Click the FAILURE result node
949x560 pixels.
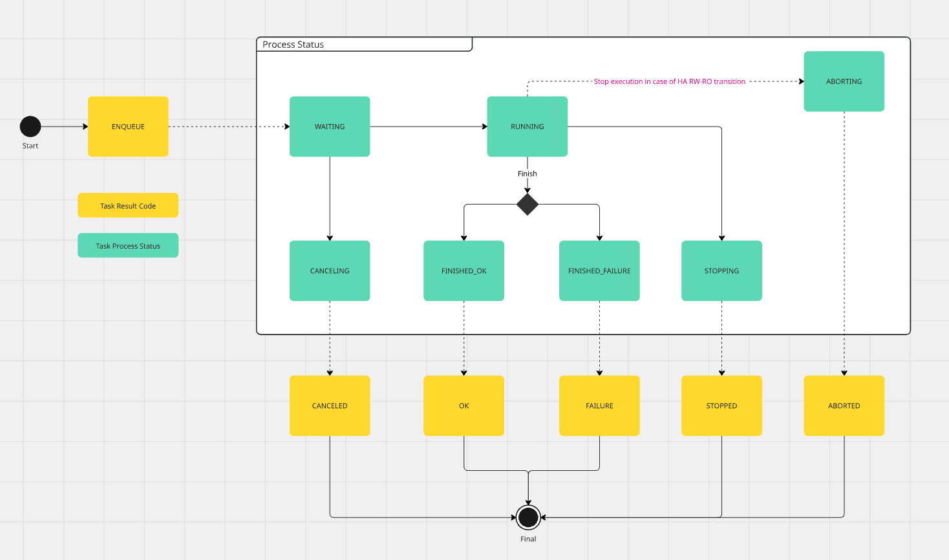599,406
